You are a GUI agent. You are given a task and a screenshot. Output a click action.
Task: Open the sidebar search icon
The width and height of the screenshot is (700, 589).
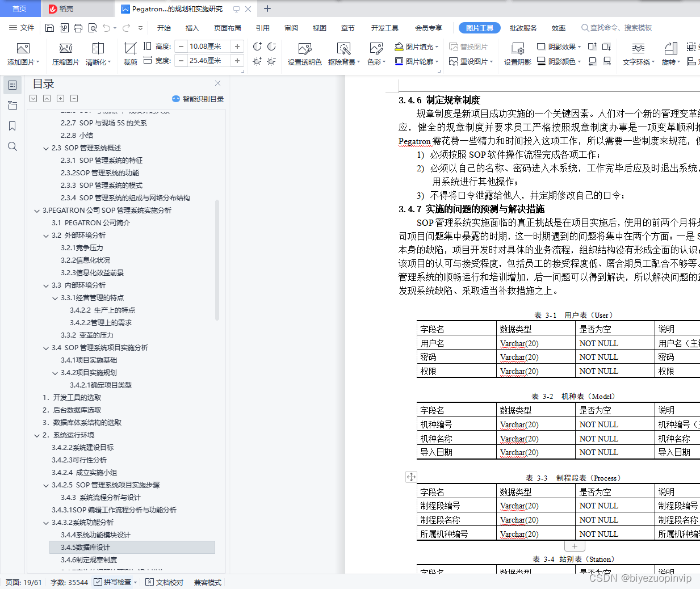12,146
